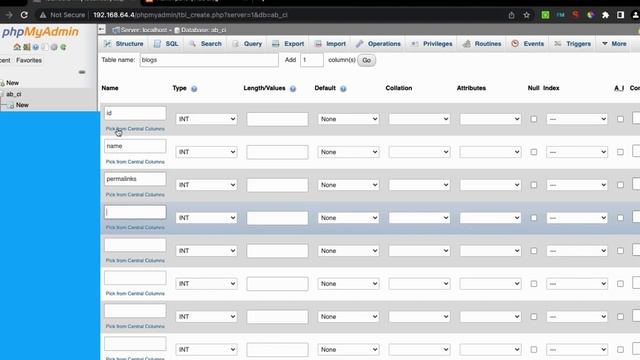Click Pick from Central Columns under name

[x=135, y=162]
